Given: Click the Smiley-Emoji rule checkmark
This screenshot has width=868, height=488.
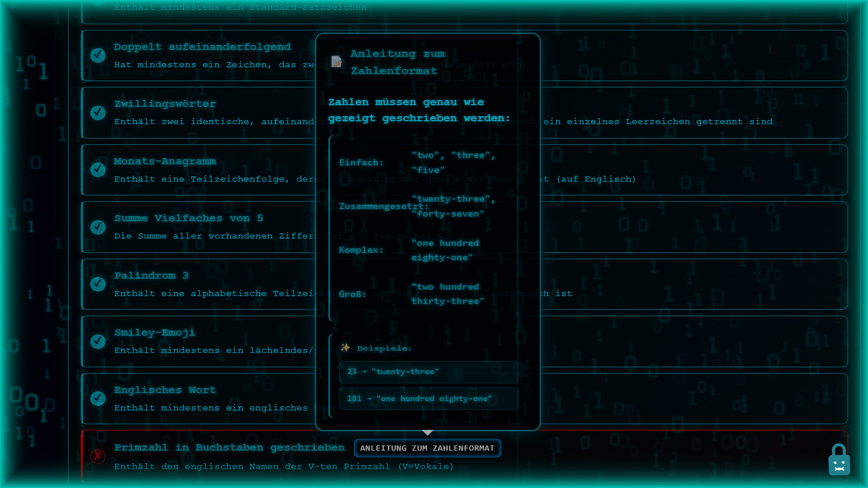Looking at the screenshot, I should [x=98, y=341].
